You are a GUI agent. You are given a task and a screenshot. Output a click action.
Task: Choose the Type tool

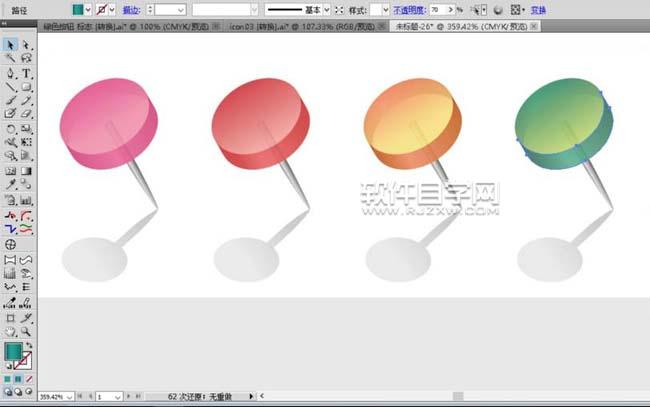pyautogui.click(x=27, y=73)
